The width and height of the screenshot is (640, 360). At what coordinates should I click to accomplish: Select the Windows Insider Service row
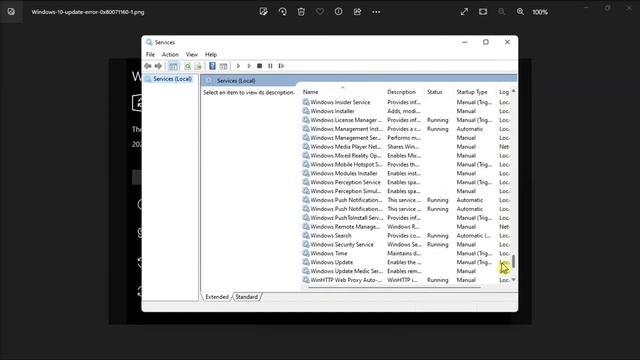(406, 102)
